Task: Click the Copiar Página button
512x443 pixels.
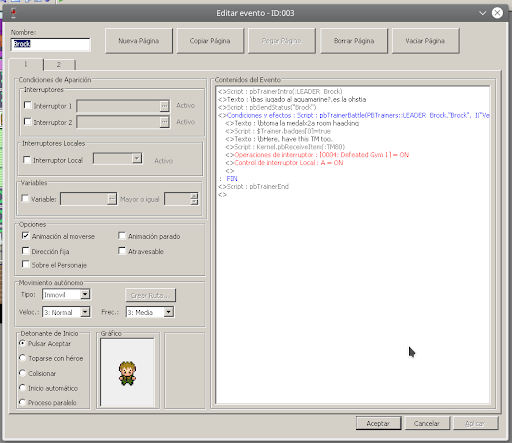Action: [210, 41]
